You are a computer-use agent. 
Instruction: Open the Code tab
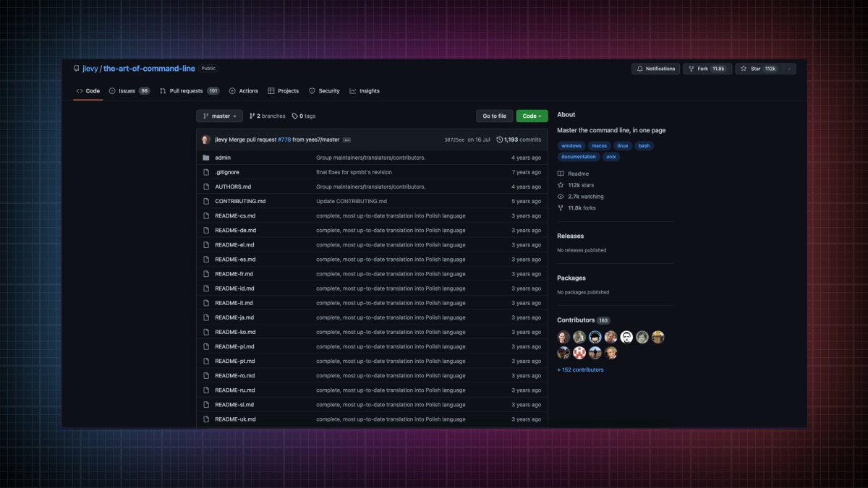pyautogui.click(x=88, y=91)
